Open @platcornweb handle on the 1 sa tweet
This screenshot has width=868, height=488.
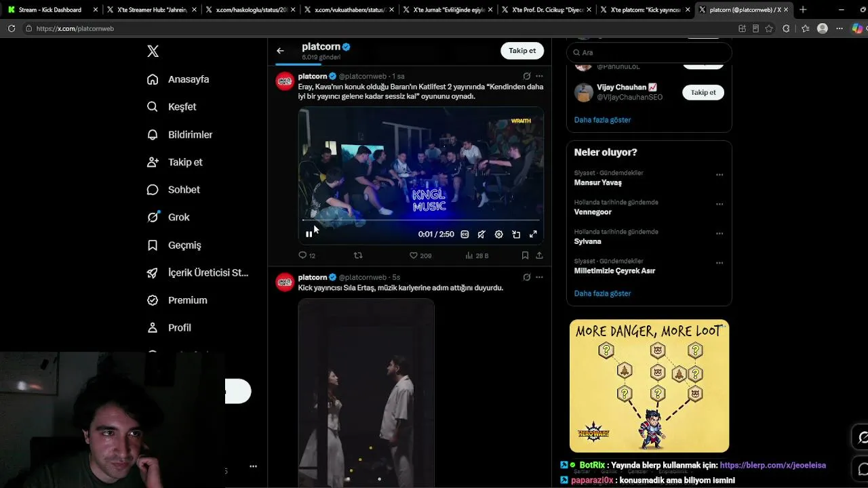(363, 77)
